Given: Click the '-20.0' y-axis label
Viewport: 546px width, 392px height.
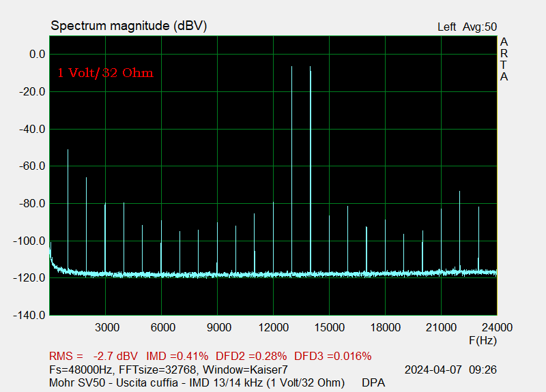Looking at the screenshot, I should coord(32,92).
